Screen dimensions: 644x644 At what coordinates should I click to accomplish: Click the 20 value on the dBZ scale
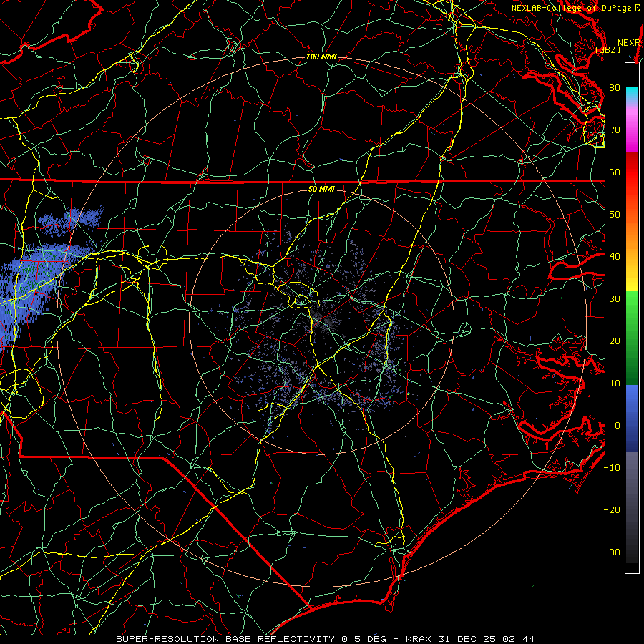(x=615, y=341)
